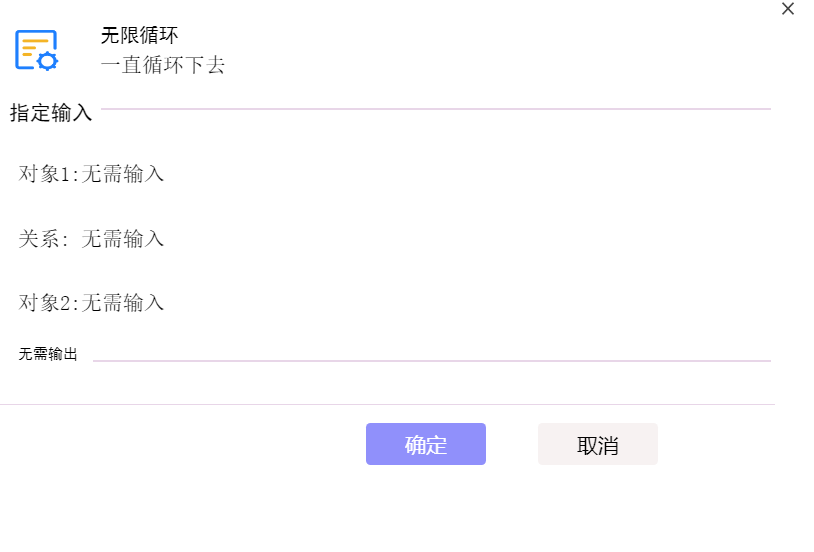Click the 指定输入 section heading
This screenshot has height=552, width=814.
click(51, 113)
